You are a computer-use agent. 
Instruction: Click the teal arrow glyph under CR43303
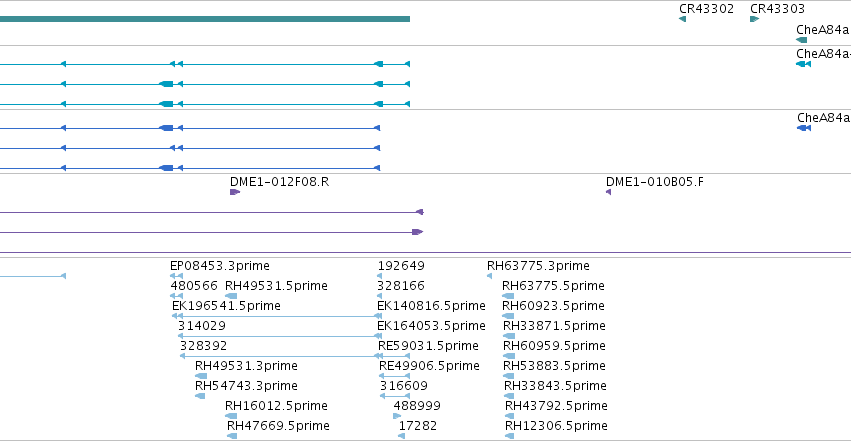point(754,19)
